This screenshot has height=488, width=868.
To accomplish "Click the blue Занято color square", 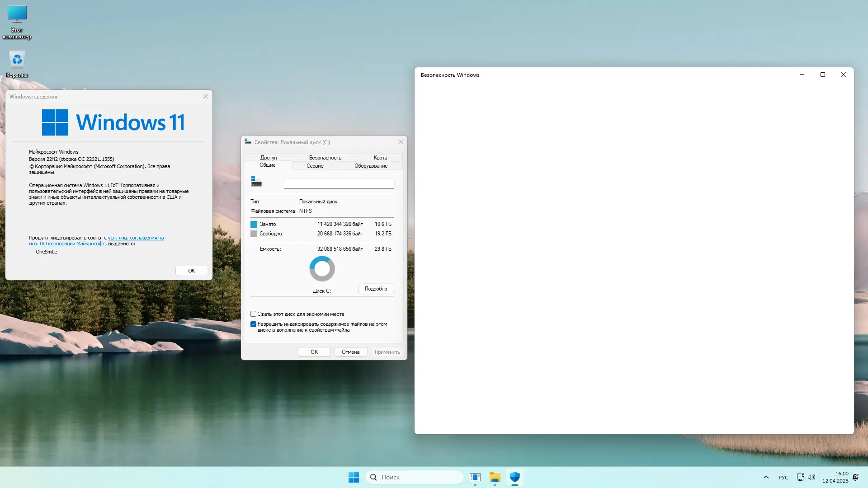I will tap(254, 224).
